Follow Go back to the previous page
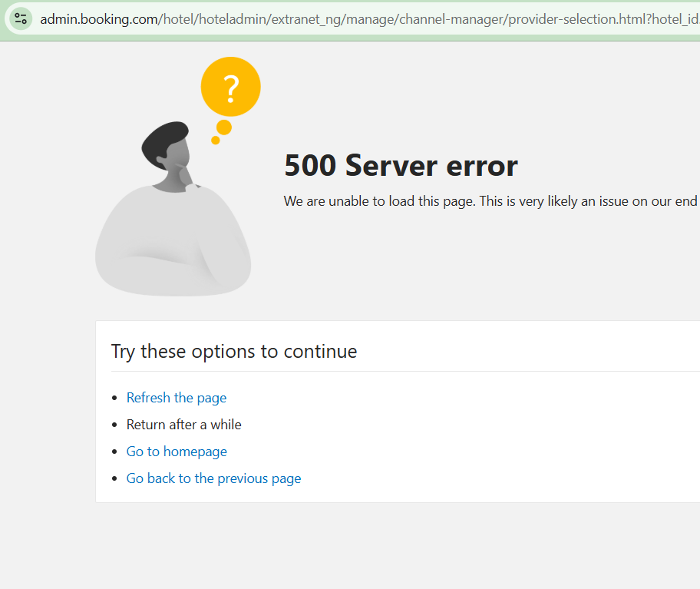 click(x=213, y=478)
